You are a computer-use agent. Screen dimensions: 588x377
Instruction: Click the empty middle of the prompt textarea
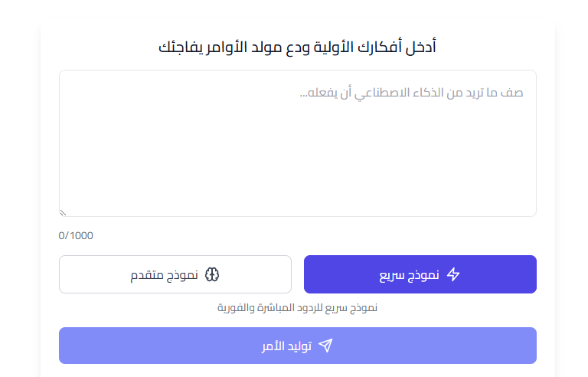point(298,153)
